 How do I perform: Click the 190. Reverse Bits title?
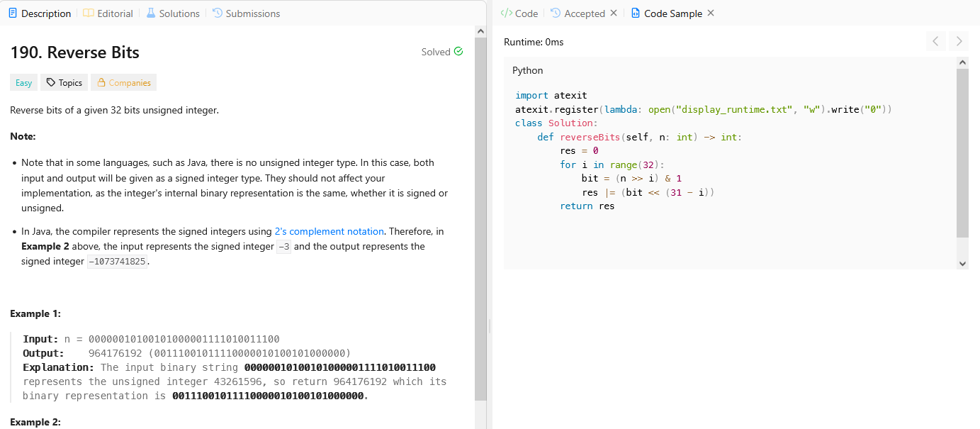(75, 52)
